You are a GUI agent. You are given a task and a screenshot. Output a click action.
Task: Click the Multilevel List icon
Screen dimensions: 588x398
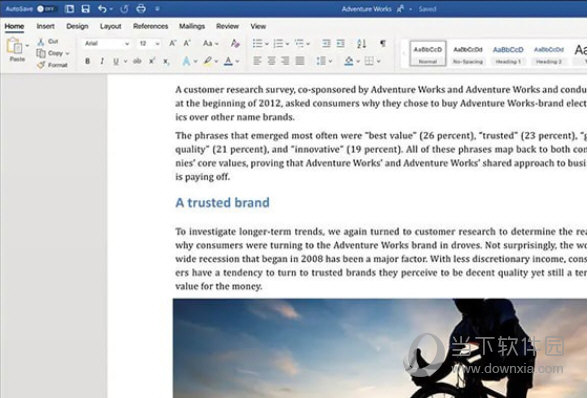(x=299, y=44)
